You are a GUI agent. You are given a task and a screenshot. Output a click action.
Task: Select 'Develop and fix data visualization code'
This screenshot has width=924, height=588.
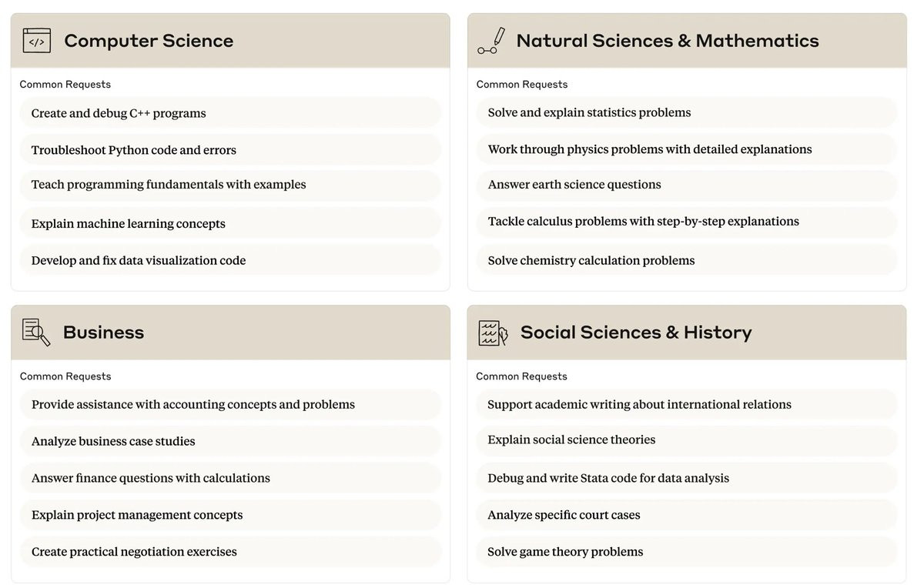[139, 261]
